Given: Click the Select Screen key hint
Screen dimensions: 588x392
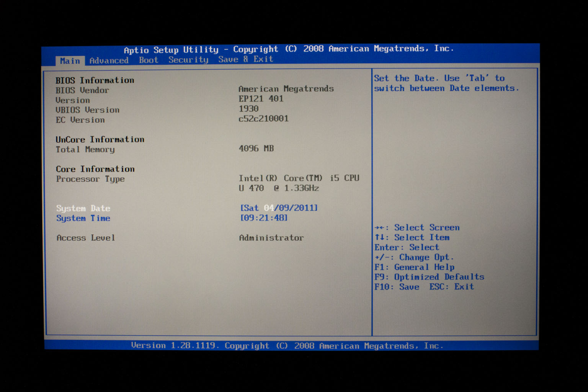Looking at the screenshot, I should 417,227.
